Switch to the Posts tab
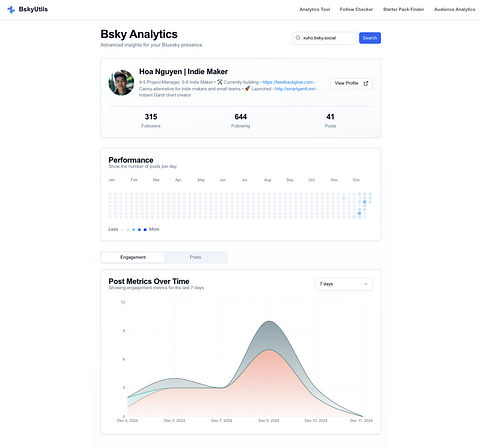This screenshot has height=448, width=480. pos(196,257)
